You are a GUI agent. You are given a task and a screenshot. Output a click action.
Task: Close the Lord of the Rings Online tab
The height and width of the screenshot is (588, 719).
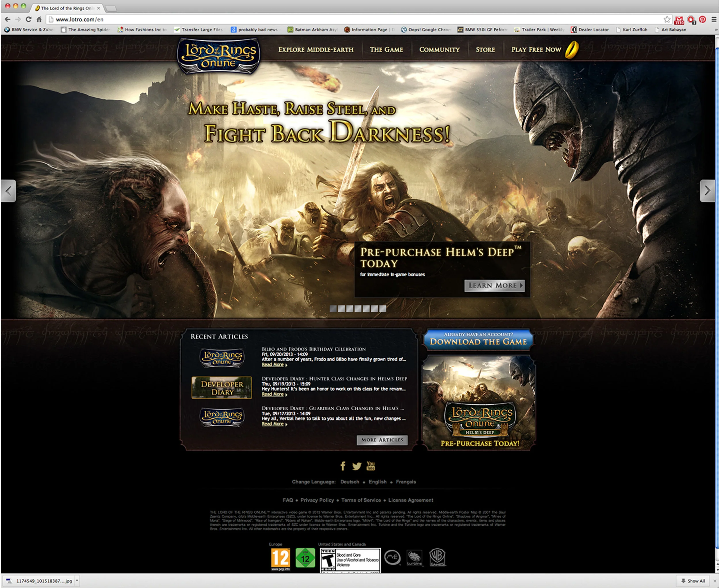click(x=98, y=8)
